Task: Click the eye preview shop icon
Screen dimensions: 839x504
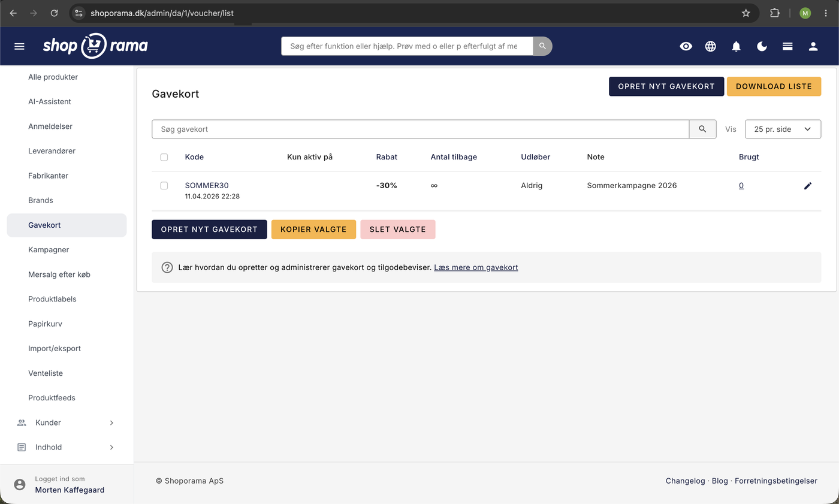Action: [x=686, y=46]
